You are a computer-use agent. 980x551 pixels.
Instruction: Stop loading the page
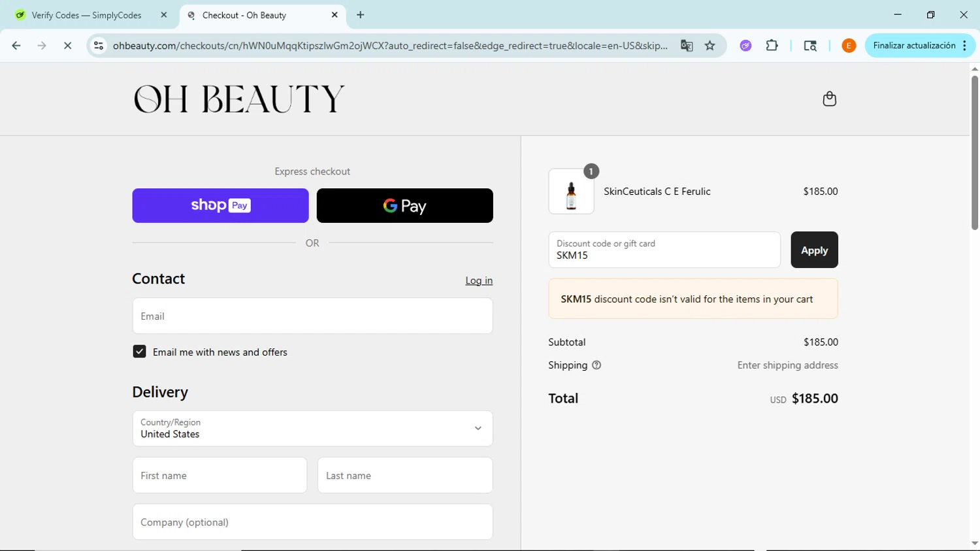(67, 46)
